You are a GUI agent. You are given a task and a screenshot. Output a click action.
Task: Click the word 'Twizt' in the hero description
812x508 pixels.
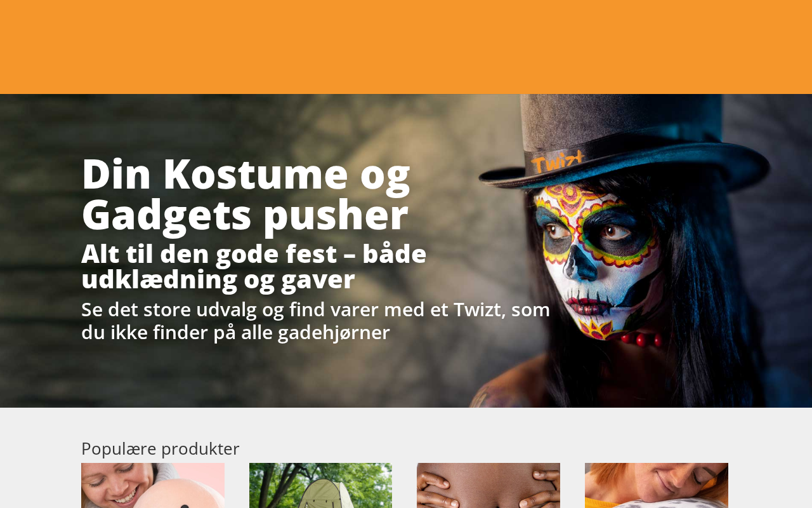(x=477, y=309)
